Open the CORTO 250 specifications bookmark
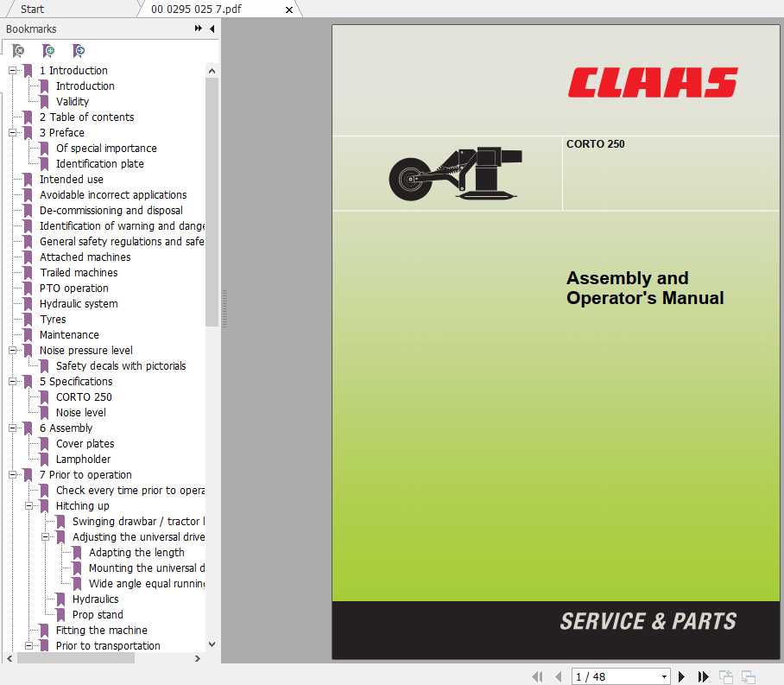The height and width of the screenshot is (685, 784). 84,396
